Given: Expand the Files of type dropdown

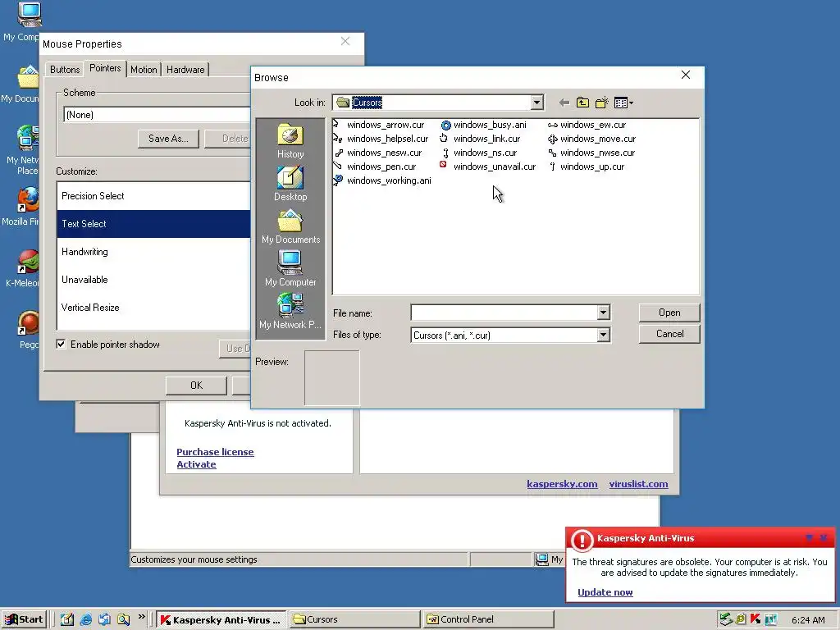Looking at the screenshot, I should tap(603, 335).
